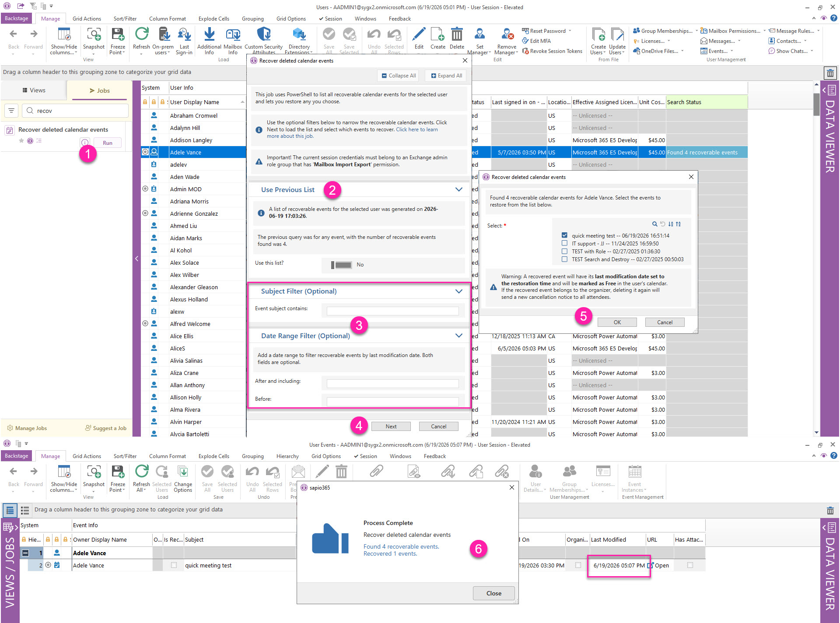Click Show/Hide columns in Users window
This screenshot has height=623, width=840.
click(x=64, y=40)
